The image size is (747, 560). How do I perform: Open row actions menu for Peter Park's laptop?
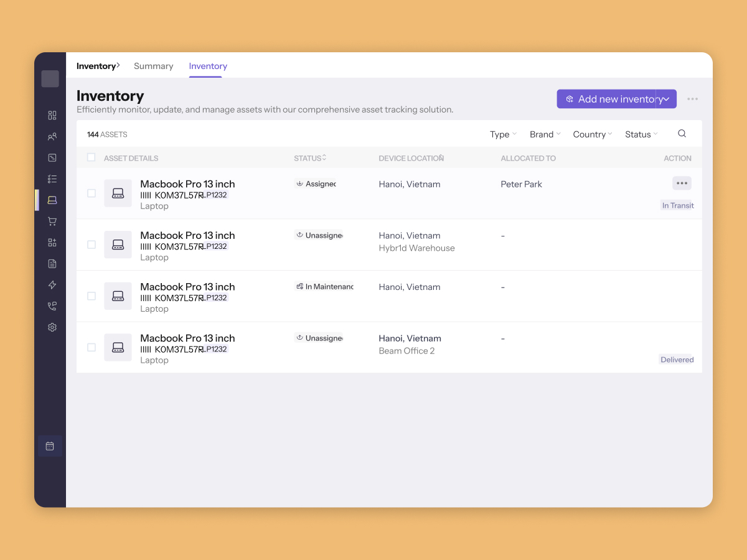(682, 183)
